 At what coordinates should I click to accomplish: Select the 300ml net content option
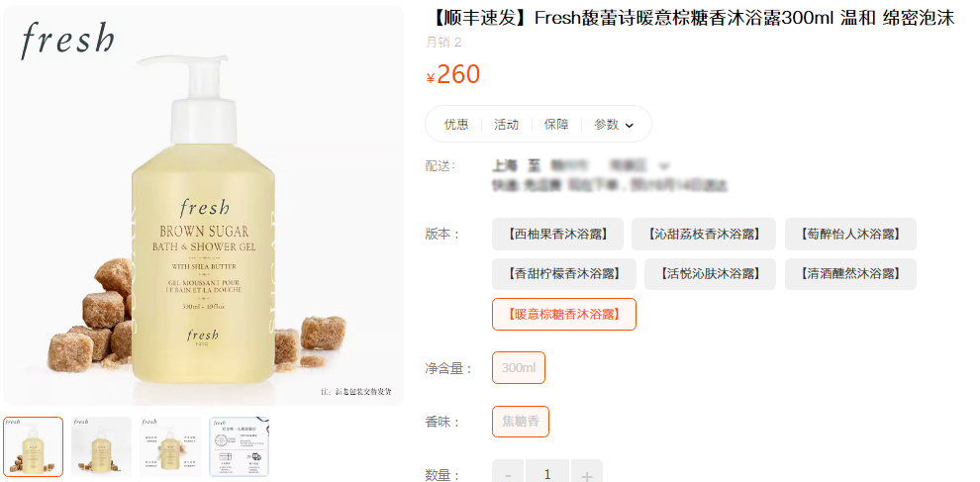coord(519,367)
